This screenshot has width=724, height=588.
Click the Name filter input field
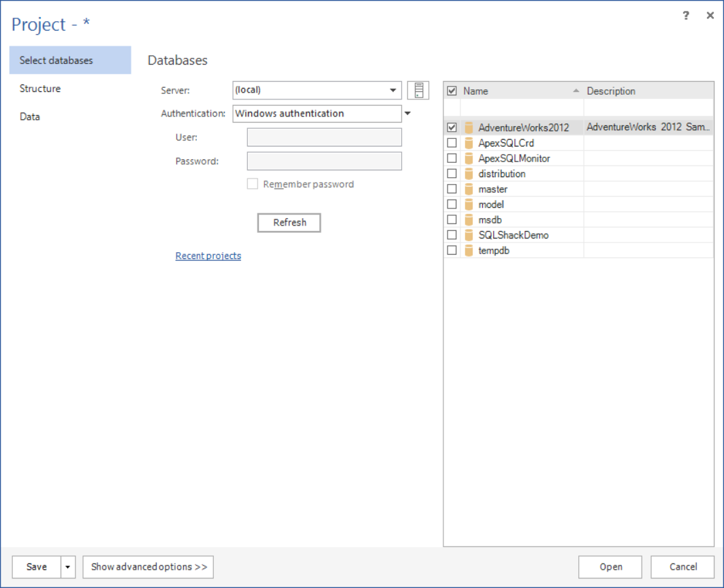[x=522, y=108]
